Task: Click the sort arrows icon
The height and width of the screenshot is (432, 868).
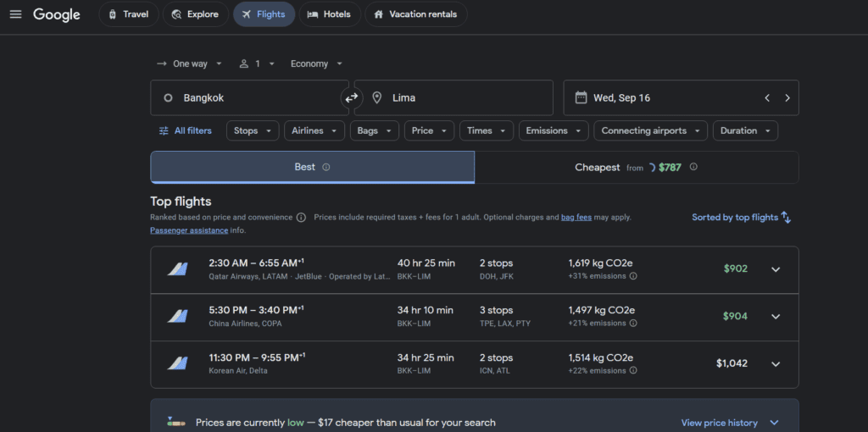Action: tap(786, 218)
